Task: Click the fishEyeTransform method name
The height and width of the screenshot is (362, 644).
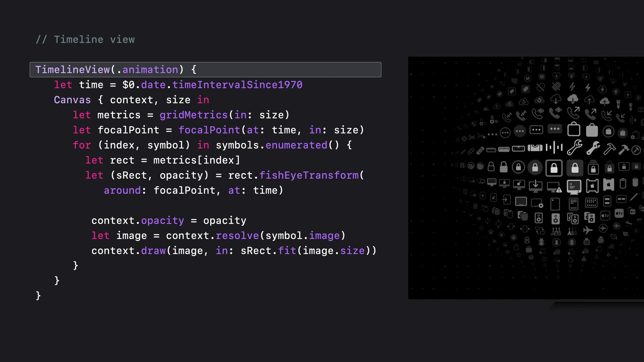Action: click(x=309, y=175)
